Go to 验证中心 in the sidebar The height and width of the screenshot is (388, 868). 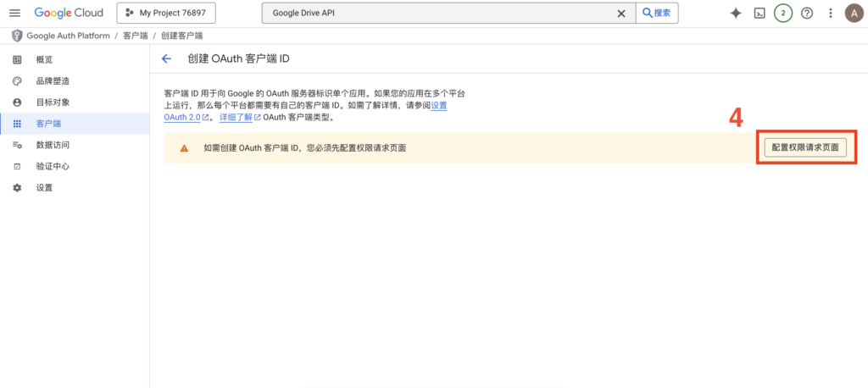click(x=53, y=166)
